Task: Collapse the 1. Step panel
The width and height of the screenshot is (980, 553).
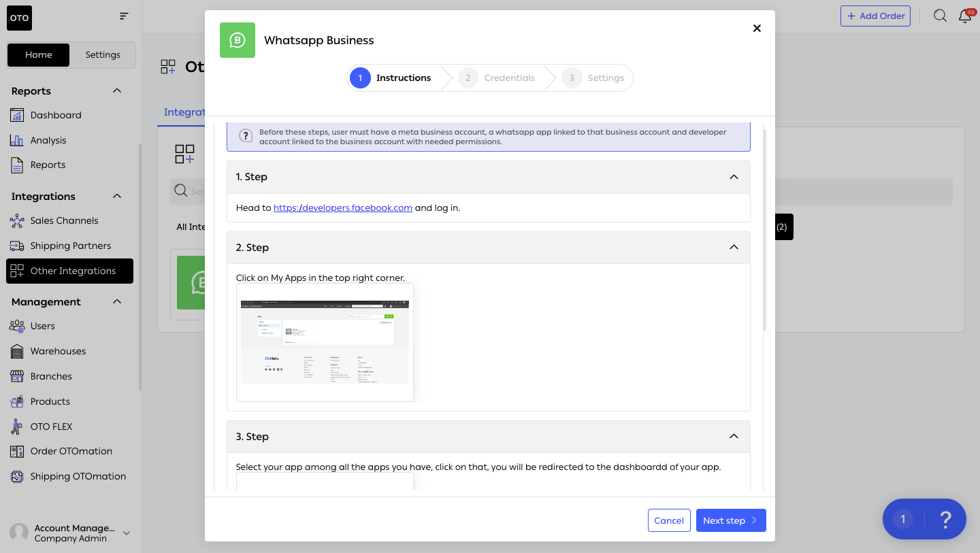Action: [734, 177]
